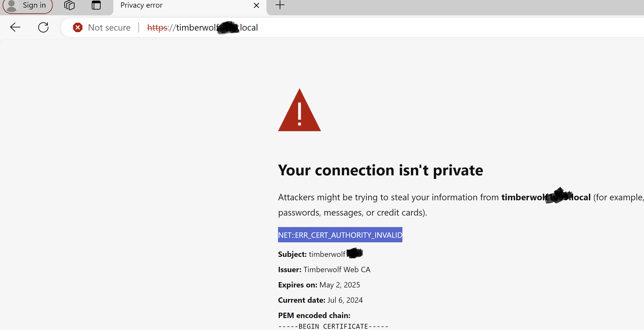The image size is (644, 330).
Task: Open the Tab actions menu icon
Action: click(x=96, y=5)
